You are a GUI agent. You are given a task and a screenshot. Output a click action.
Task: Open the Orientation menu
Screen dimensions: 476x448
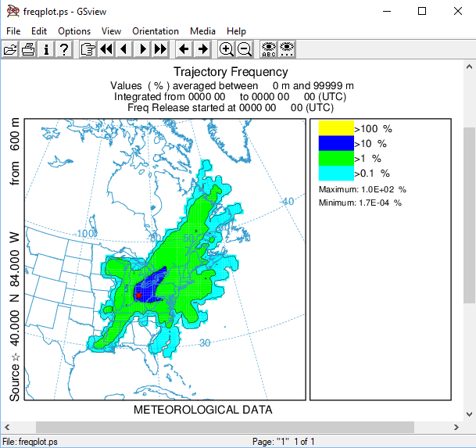click(x=156, y=31)
